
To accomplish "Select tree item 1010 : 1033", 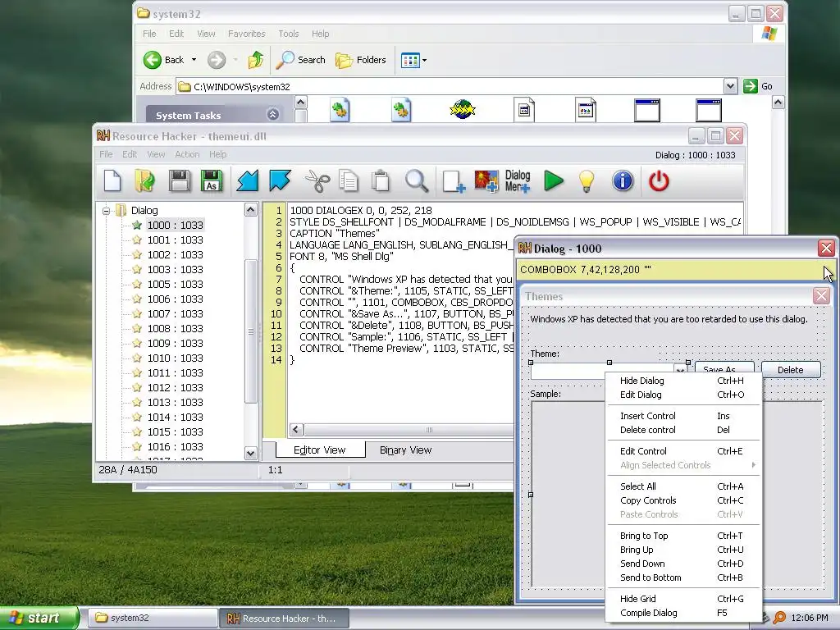I will [x=176, y=358].
